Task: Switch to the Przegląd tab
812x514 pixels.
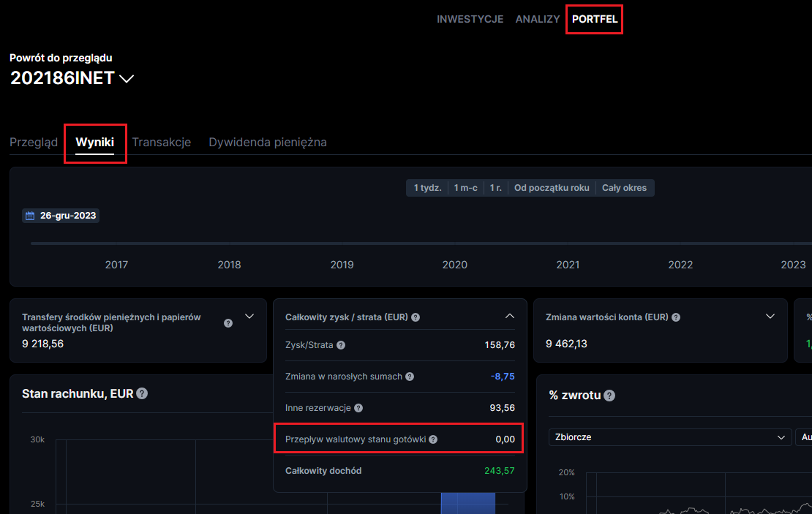Action: tap(34, 143)
